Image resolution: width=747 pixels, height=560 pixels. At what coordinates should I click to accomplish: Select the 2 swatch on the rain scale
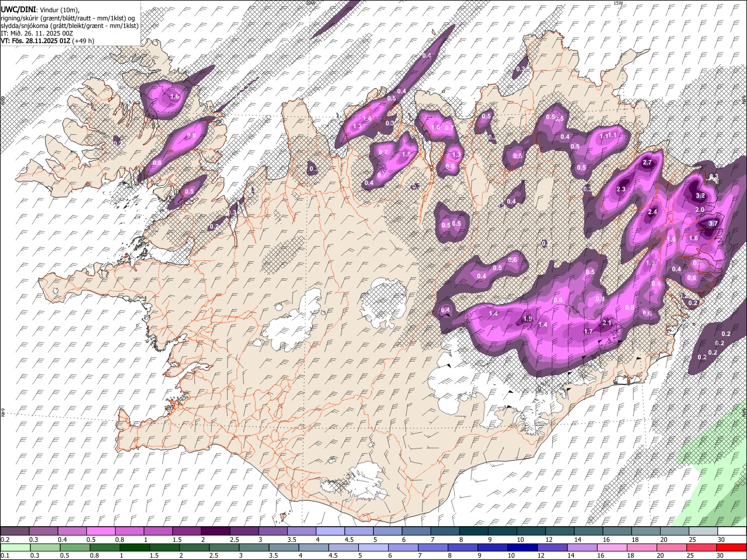pyautogui.click(x=194, y=547)
